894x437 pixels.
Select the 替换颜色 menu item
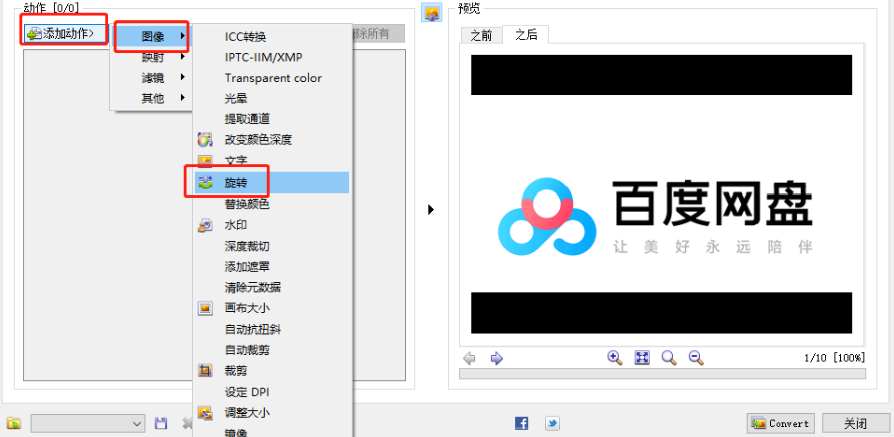247,204
